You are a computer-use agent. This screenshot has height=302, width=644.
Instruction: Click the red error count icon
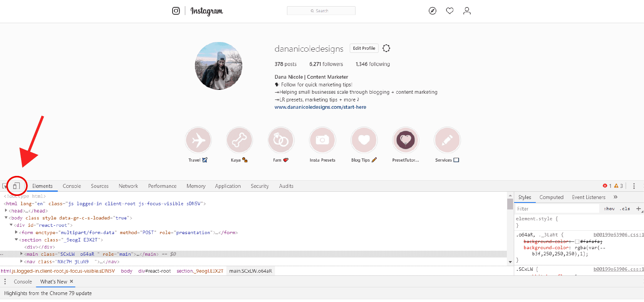(x=605, y=186)
